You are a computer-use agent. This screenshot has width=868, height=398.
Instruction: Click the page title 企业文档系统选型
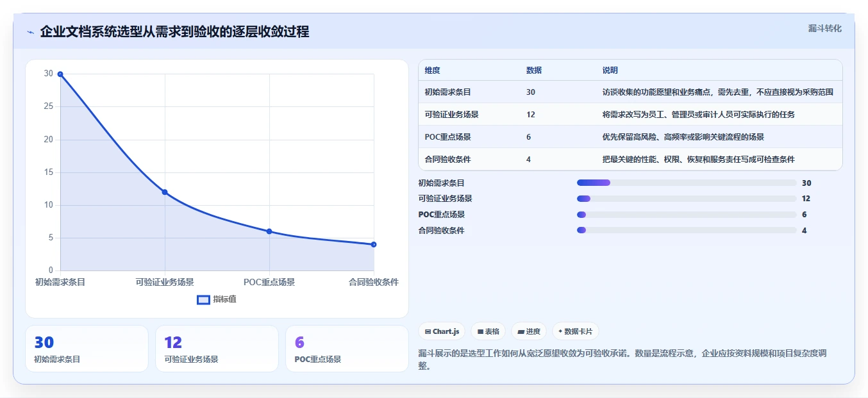[174, 32]
